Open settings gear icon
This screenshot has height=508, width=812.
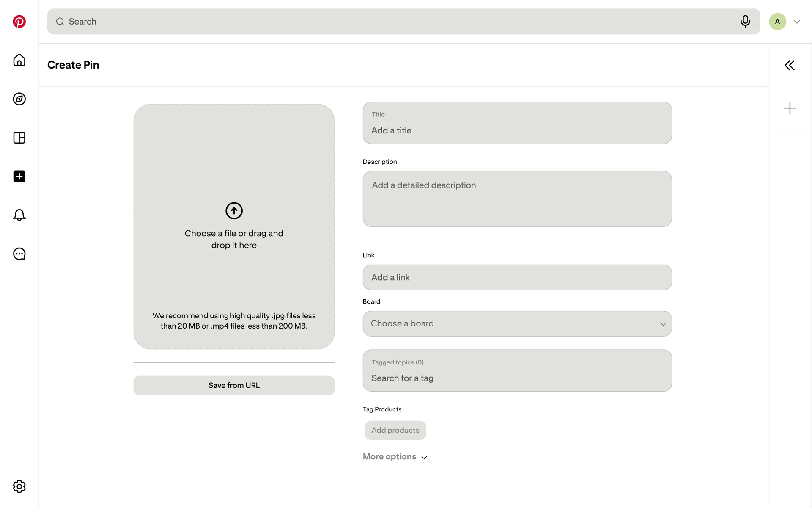pyautogui.click(x=19, y=486)
